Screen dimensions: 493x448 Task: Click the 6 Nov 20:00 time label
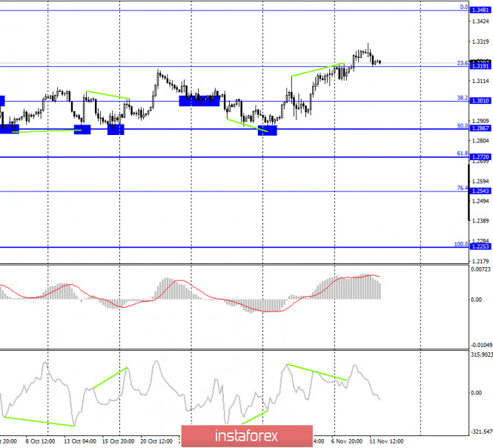coord(346,441)
